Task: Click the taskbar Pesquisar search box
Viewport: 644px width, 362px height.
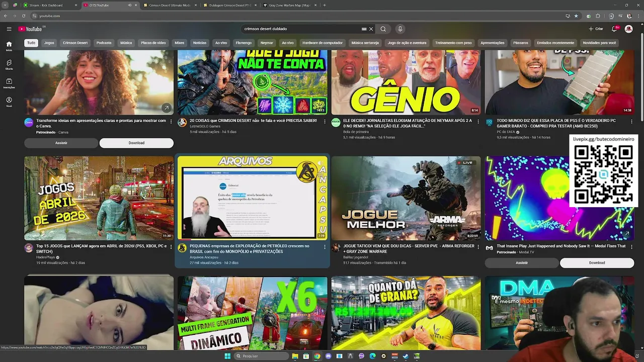Action: (262, 356)
